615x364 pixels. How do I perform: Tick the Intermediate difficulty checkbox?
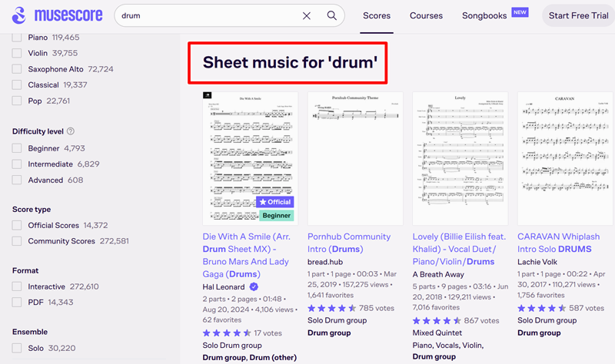point(16,164)
